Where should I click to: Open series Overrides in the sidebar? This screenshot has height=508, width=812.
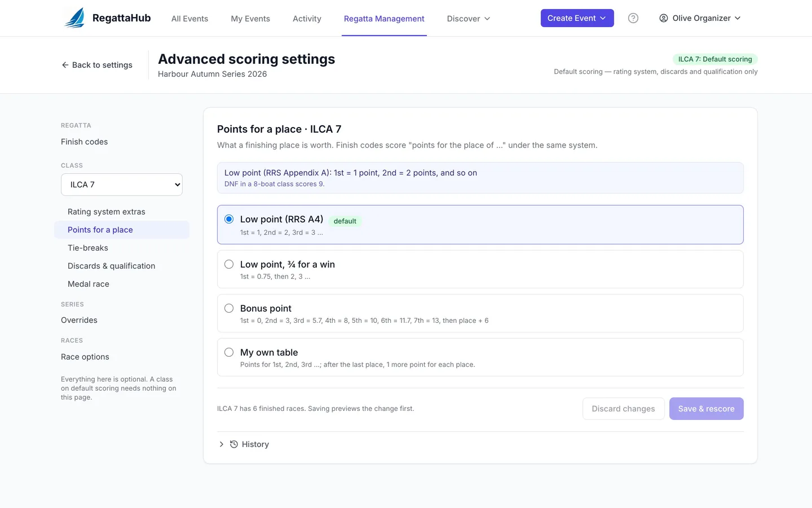pyautogui.click(x=79, y=320)
